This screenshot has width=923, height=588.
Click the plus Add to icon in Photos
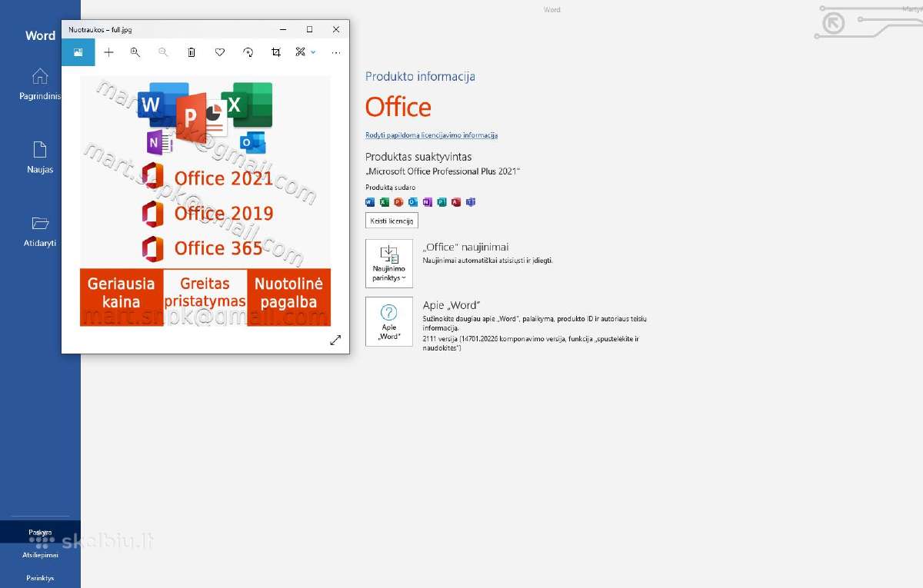108,52
